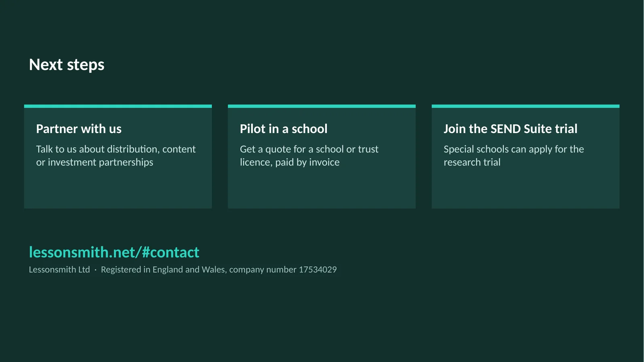Click the 'Next steps' slide title
Viewport: 644px width, 362px height.
(67, 65)
